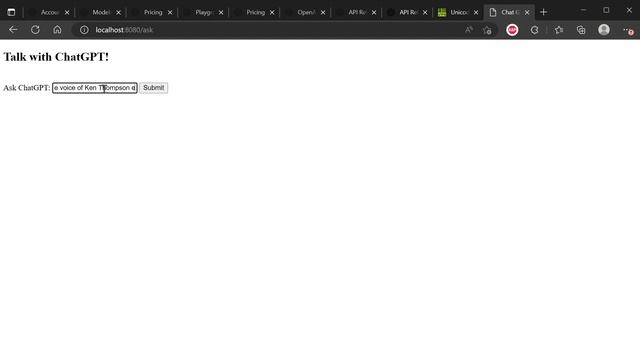This screenshot has height=360, width=640.
Task: Click the browser refresh extension icon
Action: 534,30
